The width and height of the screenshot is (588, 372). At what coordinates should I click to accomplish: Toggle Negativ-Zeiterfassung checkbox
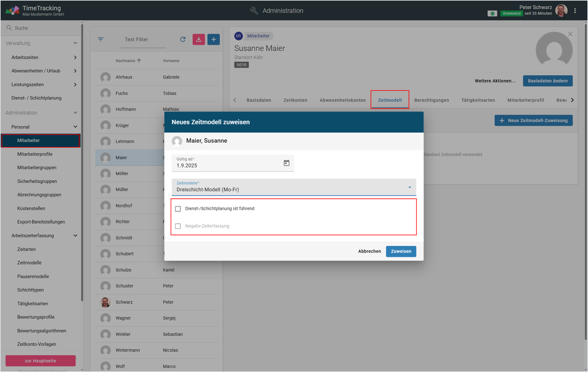tap(178, 226)
